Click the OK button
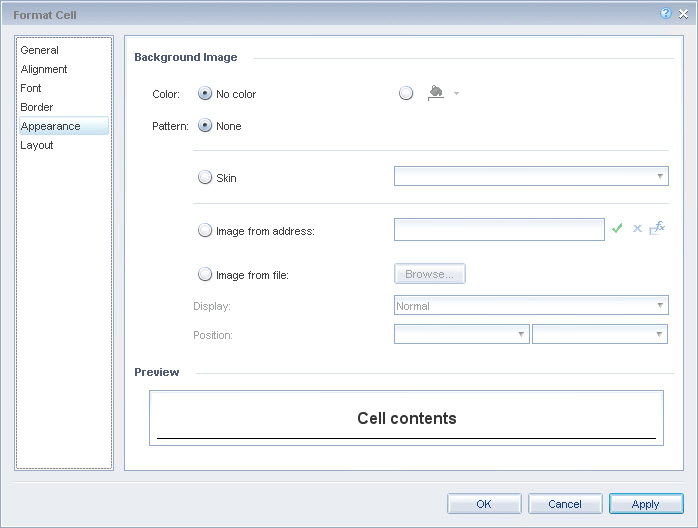 (484, 504)
